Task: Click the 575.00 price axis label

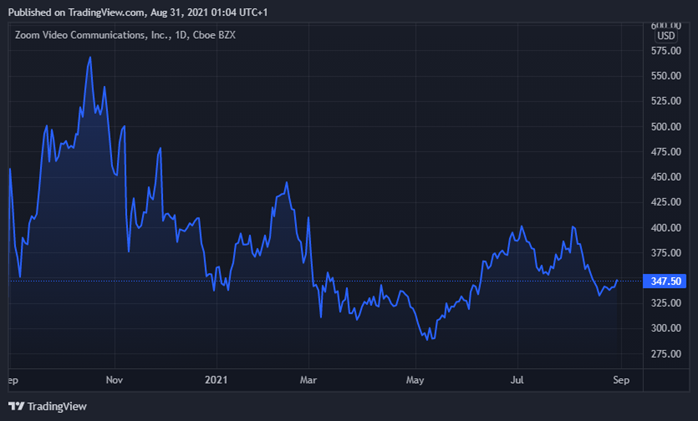Action: 665,51
